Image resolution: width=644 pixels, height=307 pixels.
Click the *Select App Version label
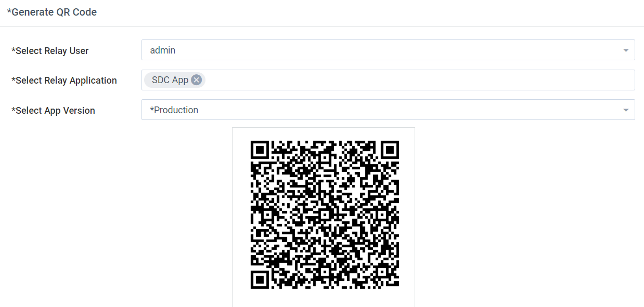(x=53, y=111)
